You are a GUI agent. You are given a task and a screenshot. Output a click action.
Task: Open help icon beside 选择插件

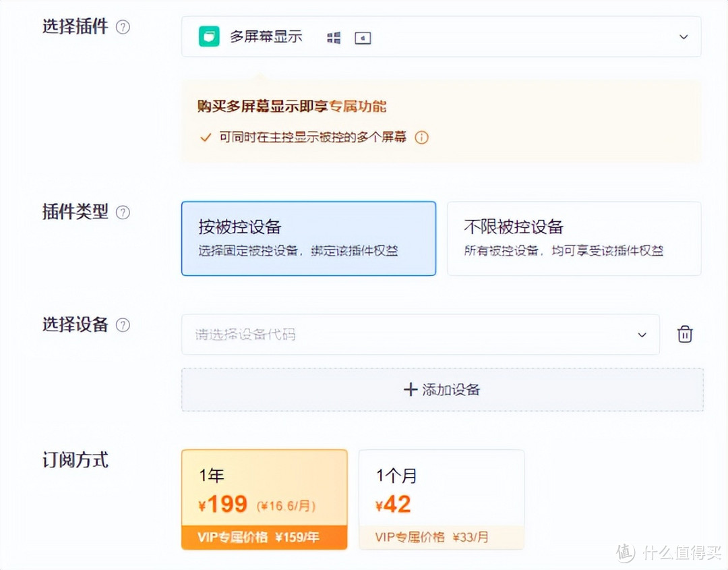123,28
